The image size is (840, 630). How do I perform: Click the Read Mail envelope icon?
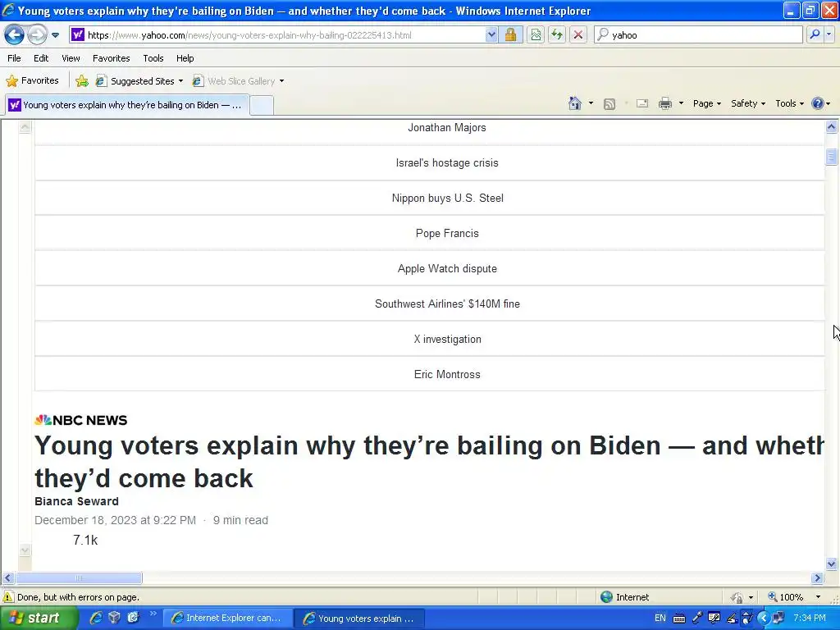(x=641, y=103)
